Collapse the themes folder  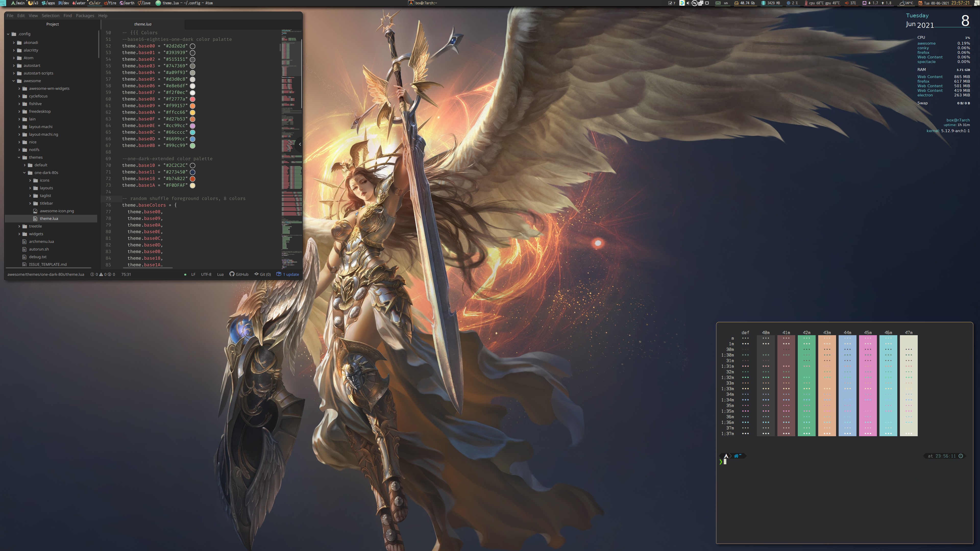[x=19, y=157]
